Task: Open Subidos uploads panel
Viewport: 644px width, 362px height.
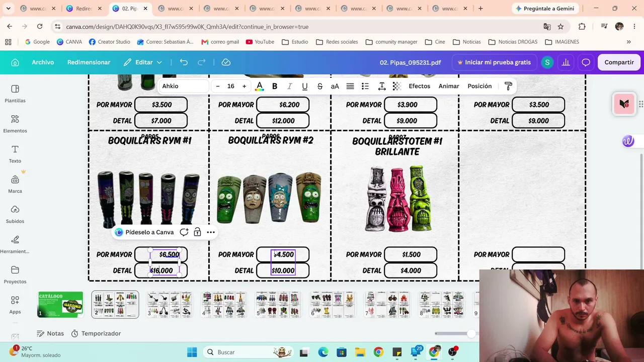Action: pos(15,214)
